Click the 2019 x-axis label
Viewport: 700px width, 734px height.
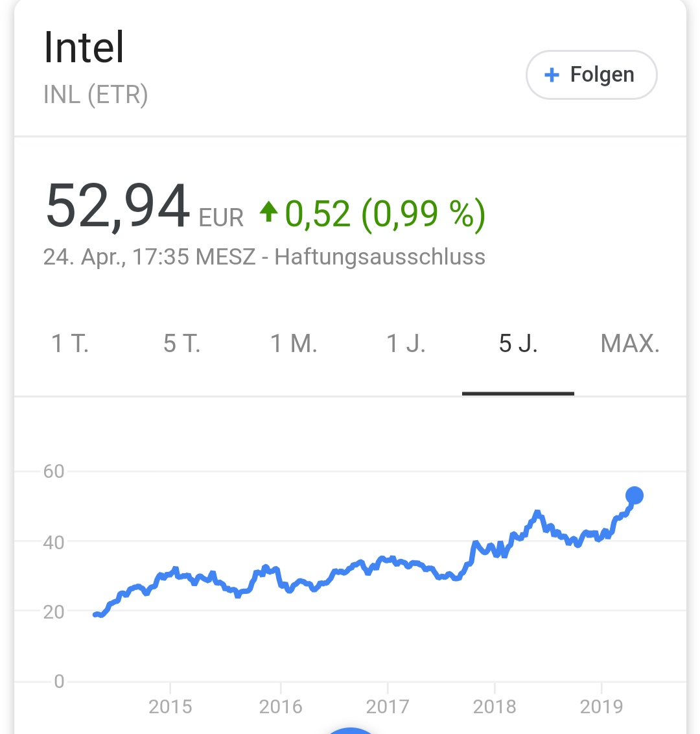click(x=601, y=706)
